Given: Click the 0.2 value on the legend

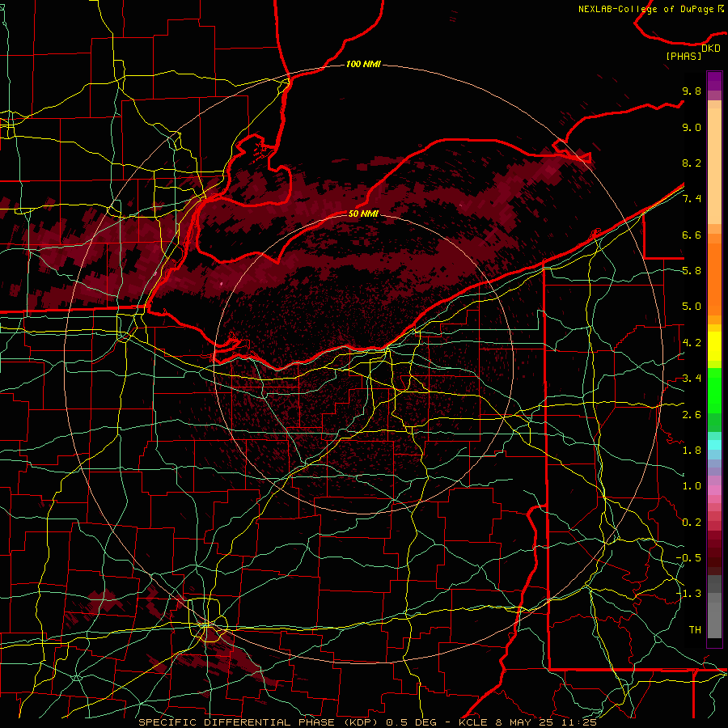Looking at the screenshot, I should [x=692, y=523].
